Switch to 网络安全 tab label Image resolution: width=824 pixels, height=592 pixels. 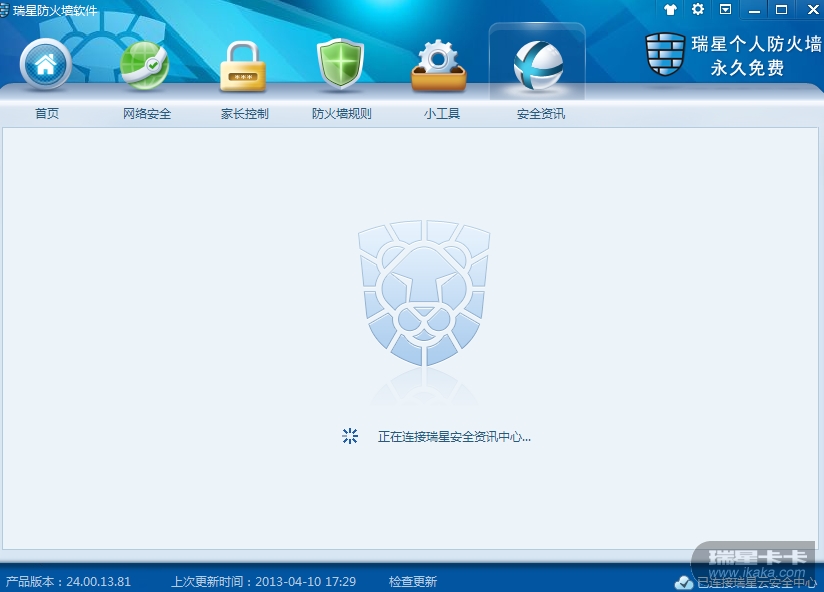[x=147, y=113]
